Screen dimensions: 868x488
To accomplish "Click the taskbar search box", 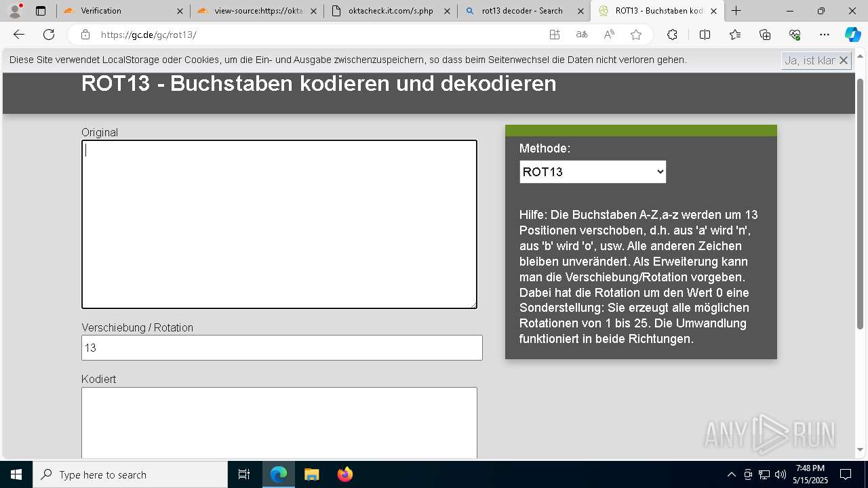I will click(x=130, y=474).
